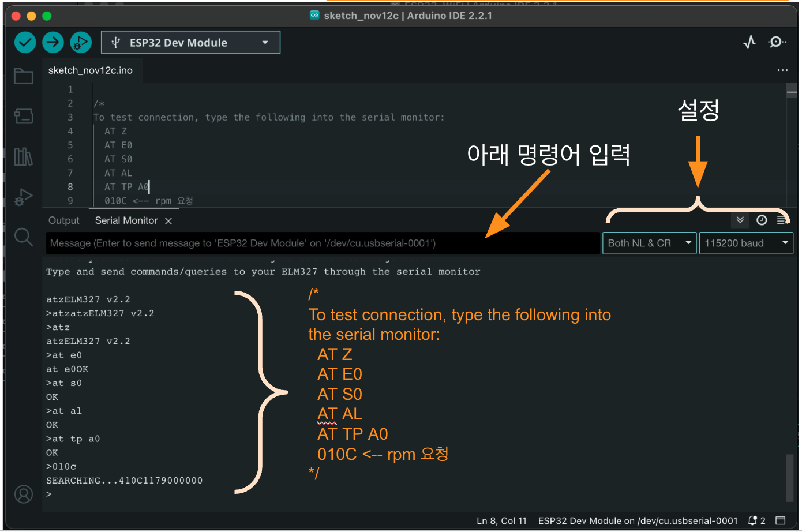Click the code line 'AT Z' in editor
Screen dimensions: 802x532
115,132
